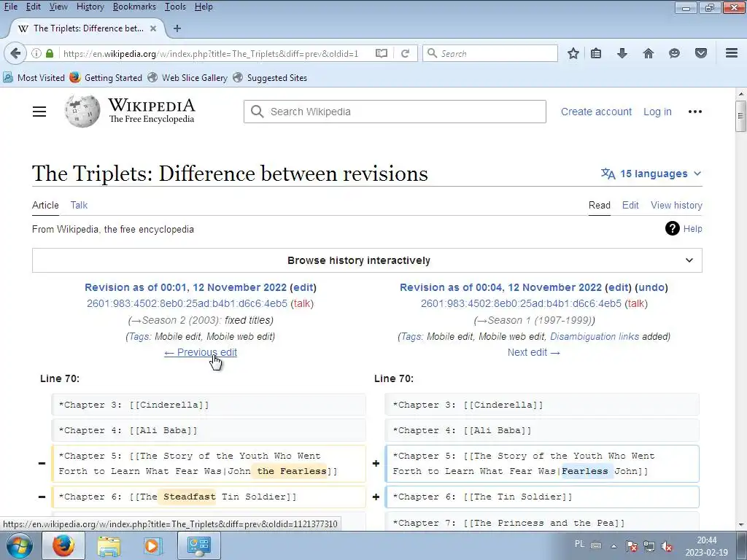Launch the media player taskbar icon

point(152,545)
